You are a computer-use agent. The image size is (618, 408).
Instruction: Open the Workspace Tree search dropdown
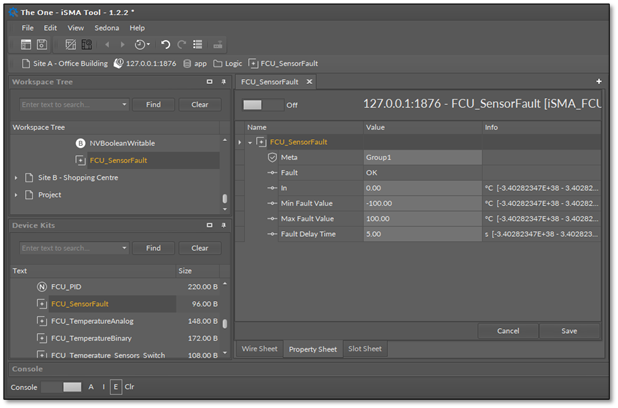pos(124,104)
